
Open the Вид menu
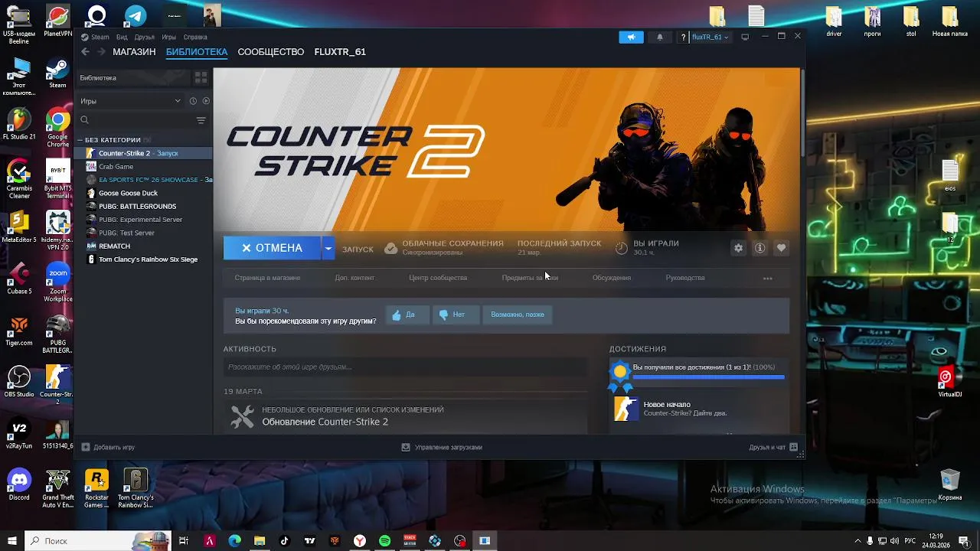click(x=122, y=37)
